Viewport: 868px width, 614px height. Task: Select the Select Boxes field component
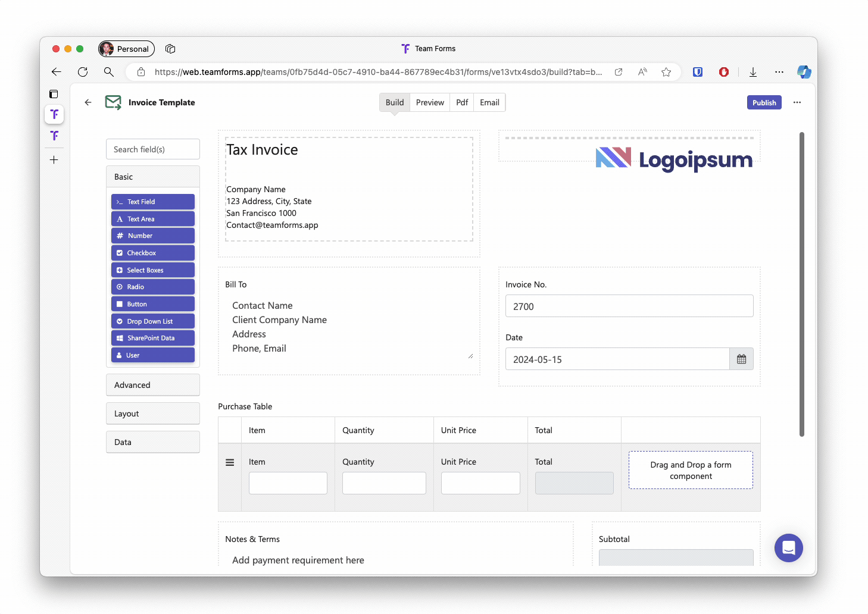(x=153, y=270)
